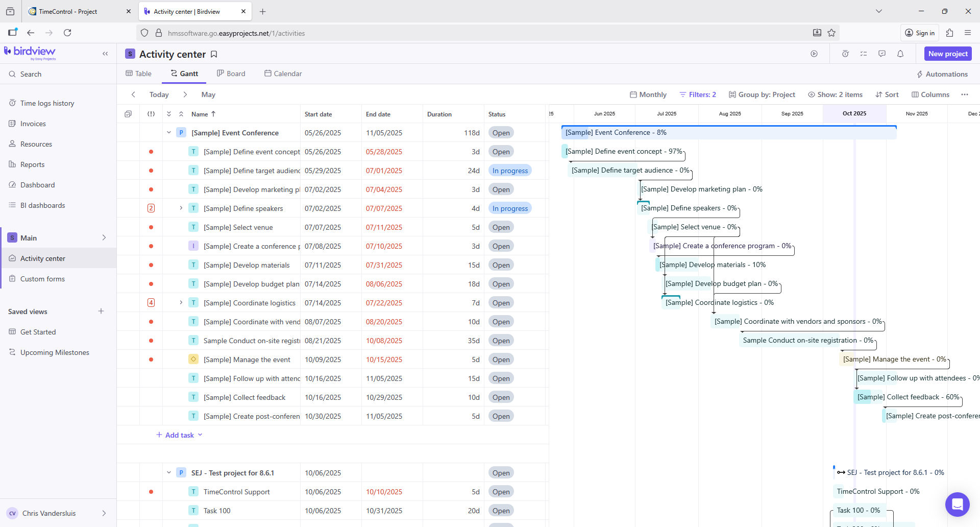Toggle Filters: 2 panel
Viewport: 980px width, 527px height.
click(697, 94)
